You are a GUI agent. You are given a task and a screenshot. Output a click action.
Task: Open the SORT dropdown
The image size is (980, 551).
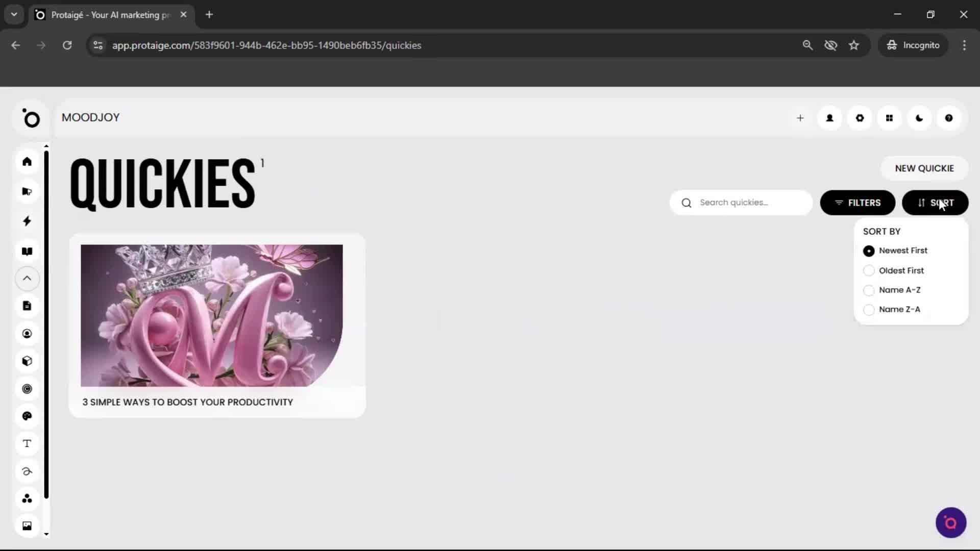pyautogui.click(x=936, y=203)
